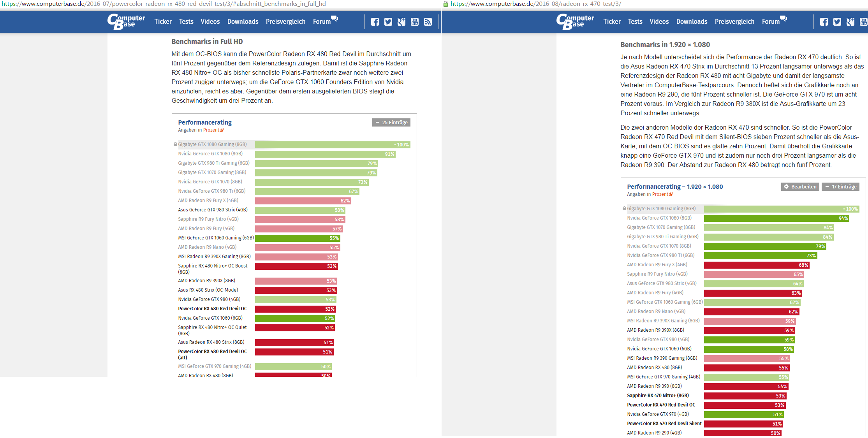Click Google Plus icon in left header
Image resolution: width=868 pixels, height=438 pixels.
click(401, 22)
